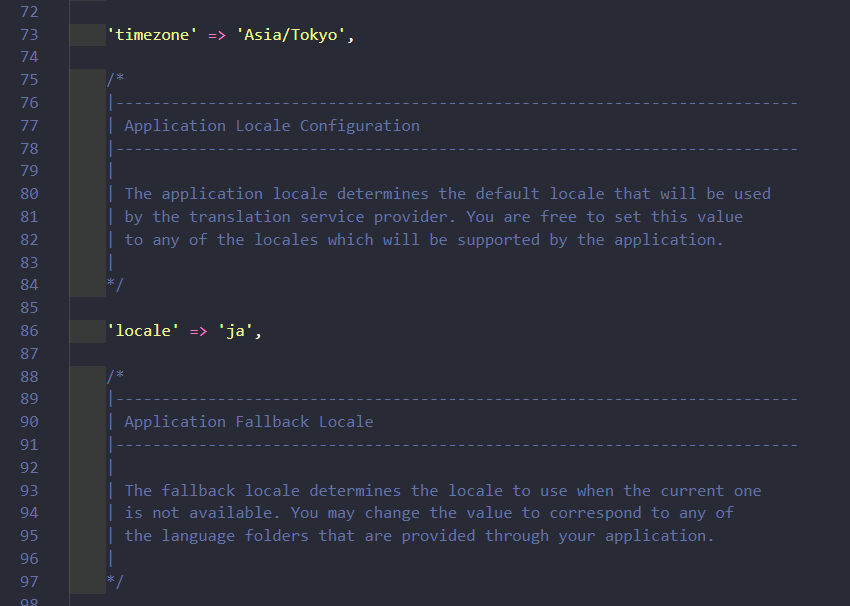Click the comment closer on line 97
Screen dimensions: 850x606
[x=115, y=581]
